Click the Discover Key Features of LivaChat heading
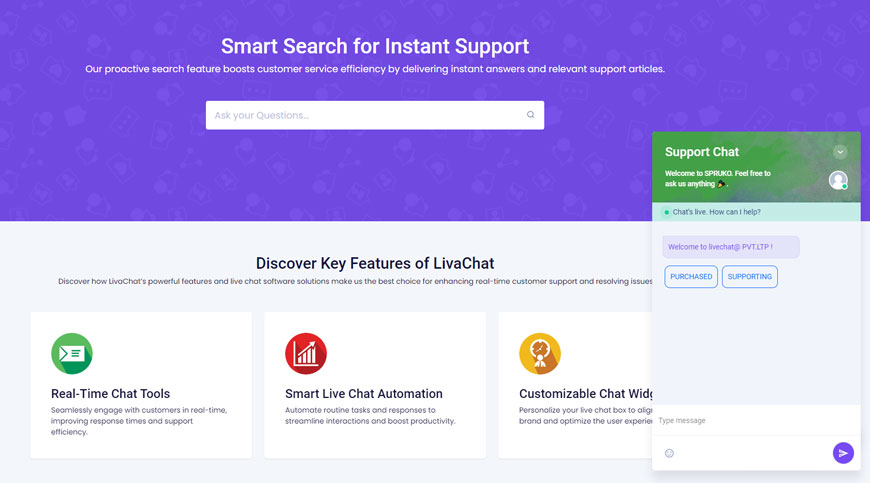Image resolution: width=870 pixels, height=483 pixels. 375,263
